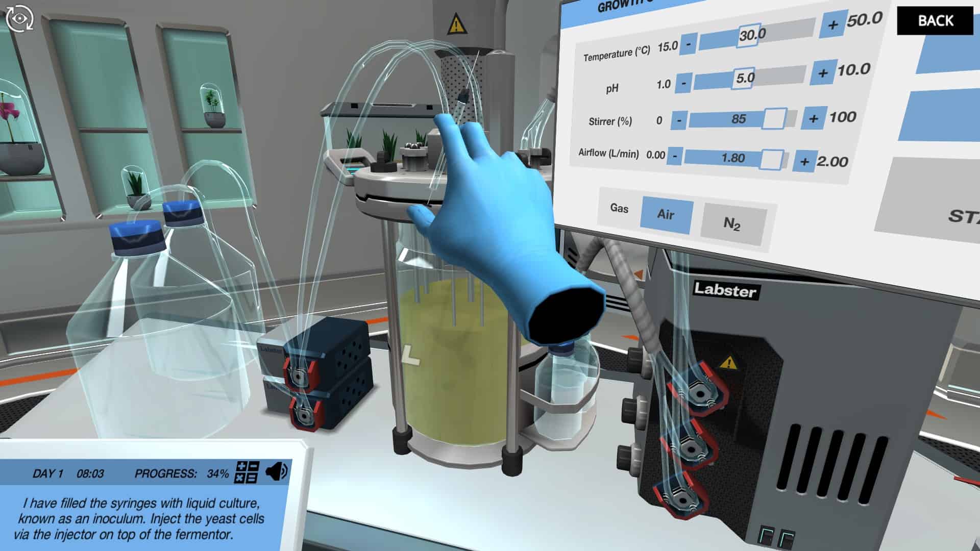
Task: Increase temperature with plus button
Action: pos(832,24)
